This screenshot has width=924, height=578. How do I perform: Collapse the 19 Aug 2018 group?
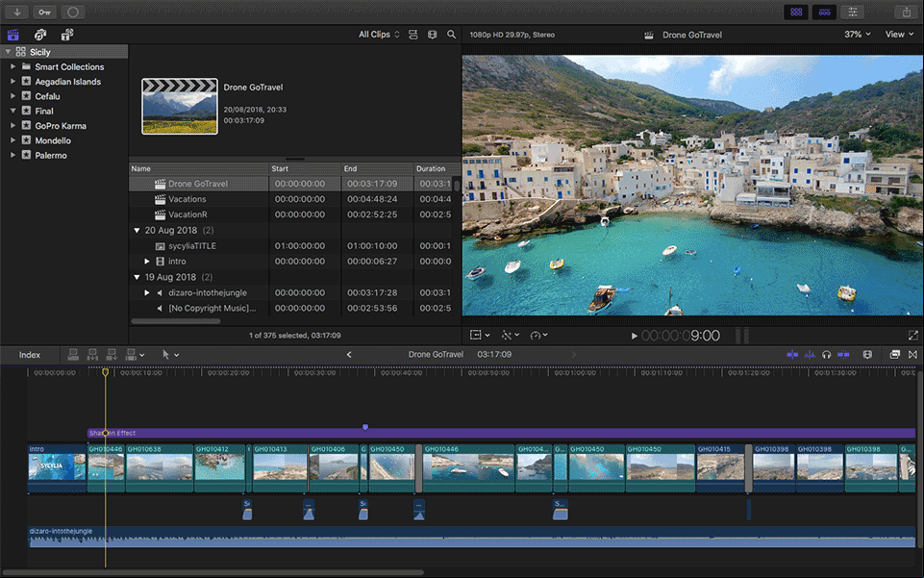click(137, 277)
